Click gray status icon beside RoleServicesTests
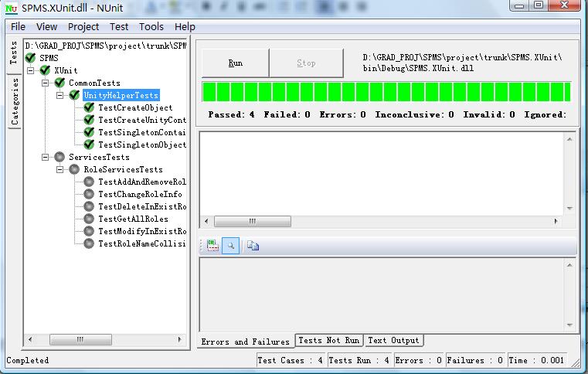This screenshot has width=588, height=374. tap(74, 169)
